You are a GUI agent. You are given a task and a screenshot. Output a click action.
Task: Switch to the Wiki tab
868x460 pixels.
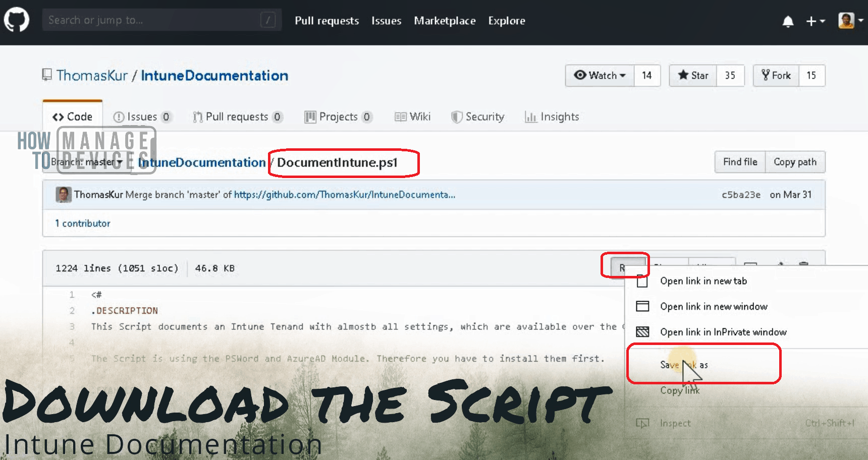point(413,117)
